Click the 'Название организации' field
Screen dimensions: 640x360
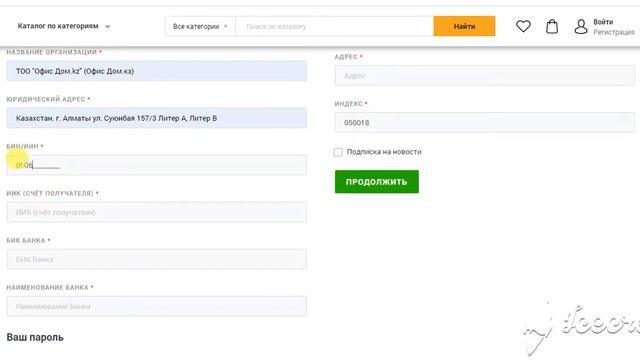[157, 71]
